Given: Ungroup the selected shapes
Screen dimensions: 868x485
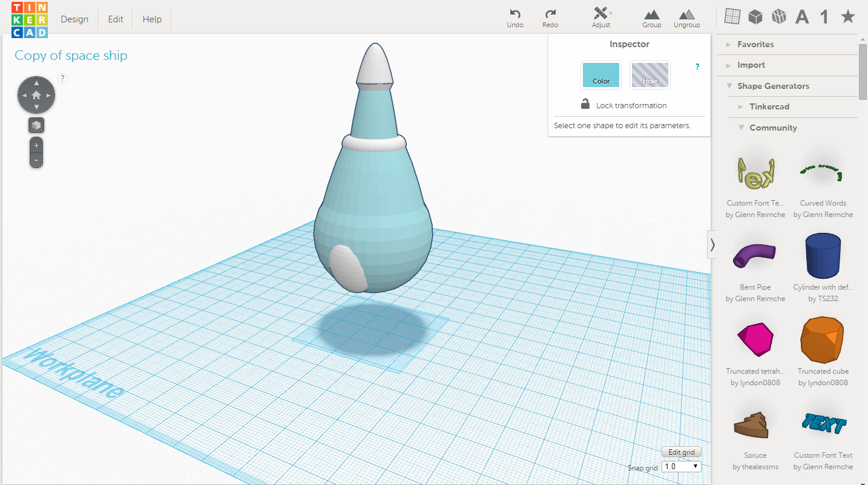Looking at the screenshot, I should tap(687, 18).
